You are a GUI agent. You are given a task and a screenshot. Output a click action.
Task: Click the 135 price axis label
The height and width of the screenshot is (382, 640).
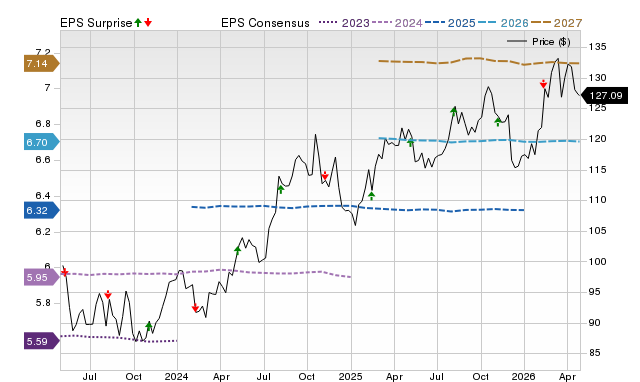(x=598, y=47)
